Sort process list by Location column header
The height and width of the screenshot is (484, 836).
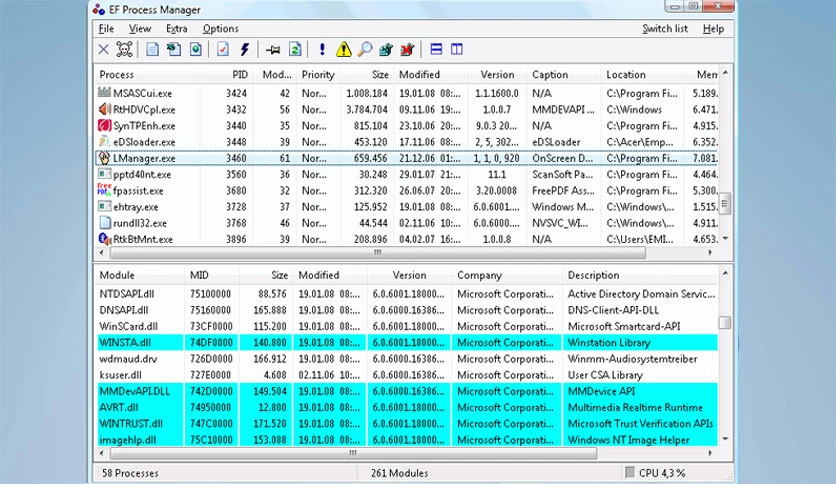point(644,75)
